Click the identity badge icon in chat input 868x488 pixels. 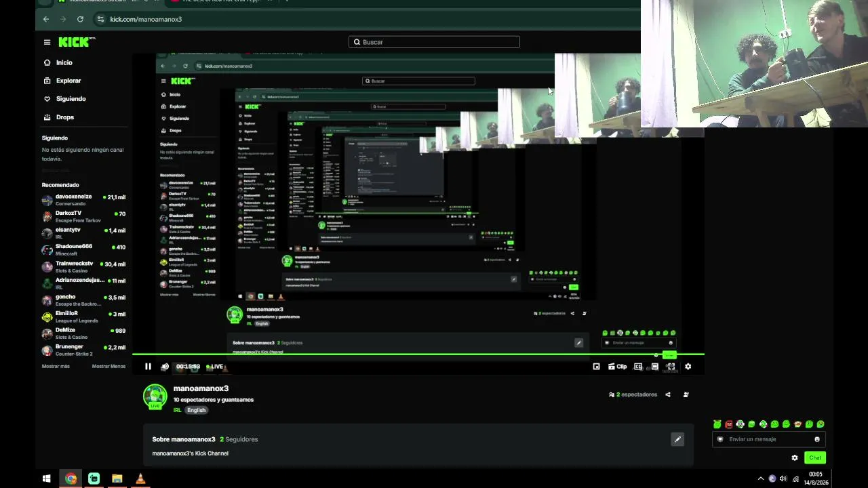(x=720, y=439)
